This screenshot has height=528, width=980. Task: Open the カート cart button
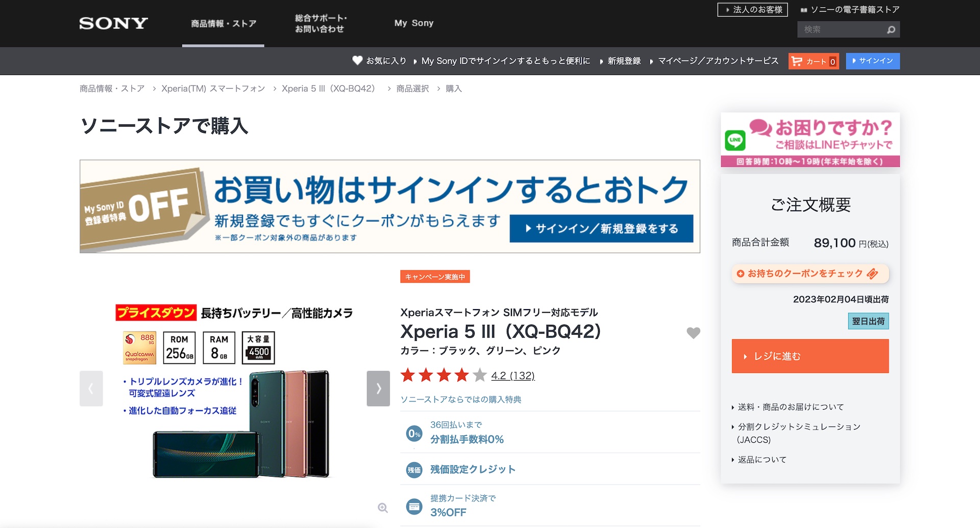tap(814, 61)
